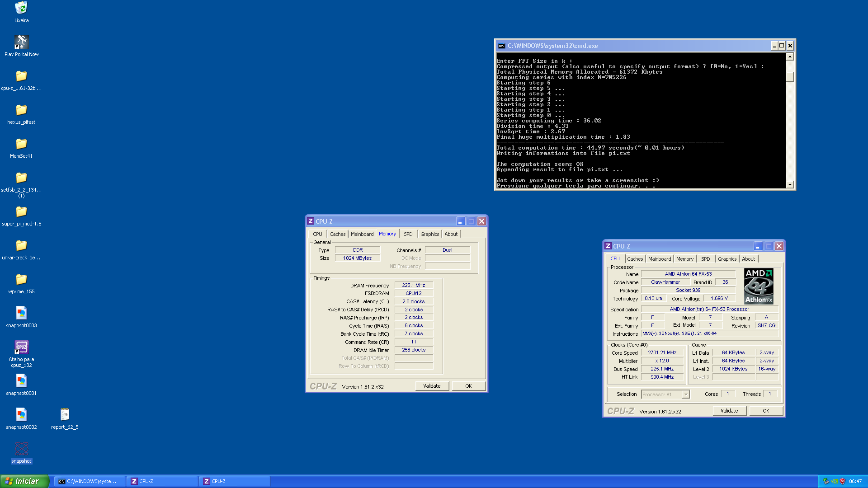The image size is (868, 488).
Task: Open Memory tab in processor CPU-Z window
Action: coord(685,259)
